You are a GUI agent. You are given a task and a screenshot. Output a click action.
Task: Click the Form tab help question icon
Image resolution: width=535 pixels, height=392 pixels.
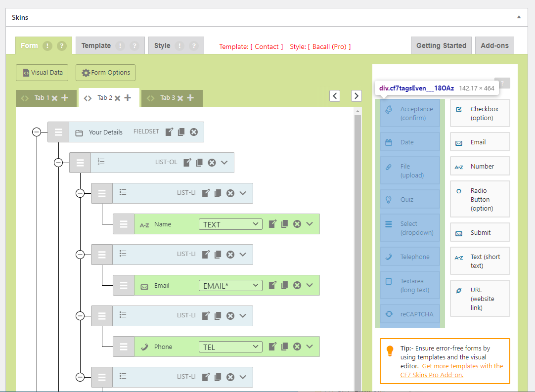[x=61, y=46]
